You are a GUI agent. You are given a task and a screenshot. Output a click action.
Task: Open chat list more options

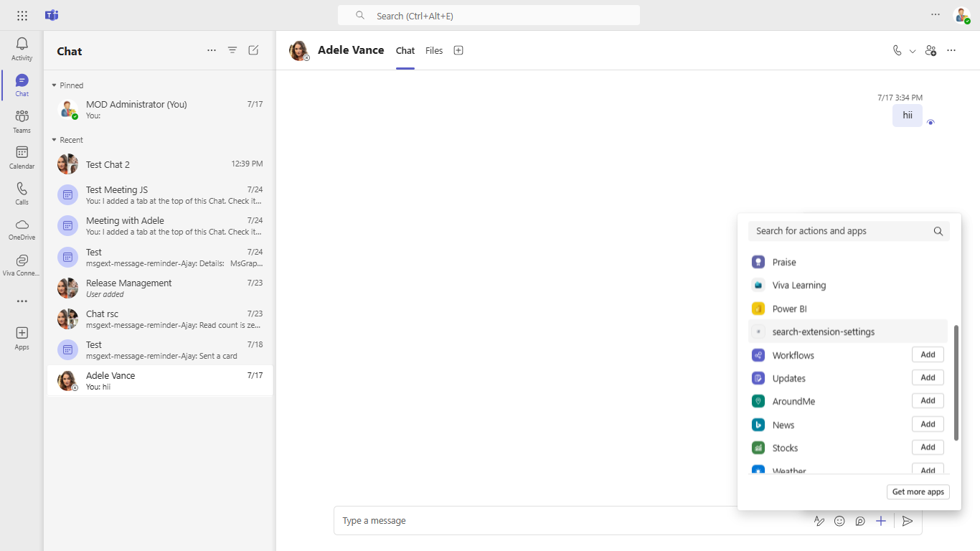[x=212, y=50]
